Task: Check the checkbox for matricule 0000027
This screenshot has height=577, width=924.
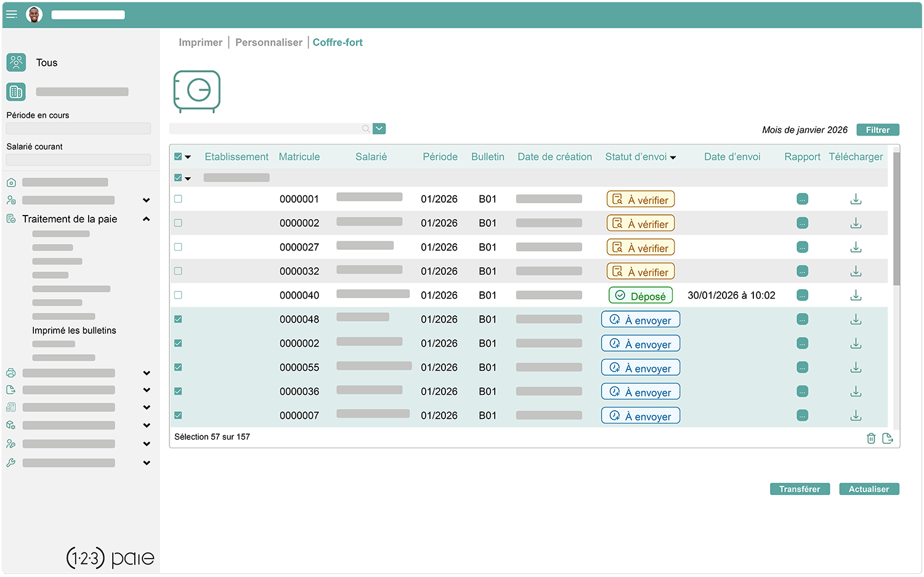Action: (x=178, y=246)
